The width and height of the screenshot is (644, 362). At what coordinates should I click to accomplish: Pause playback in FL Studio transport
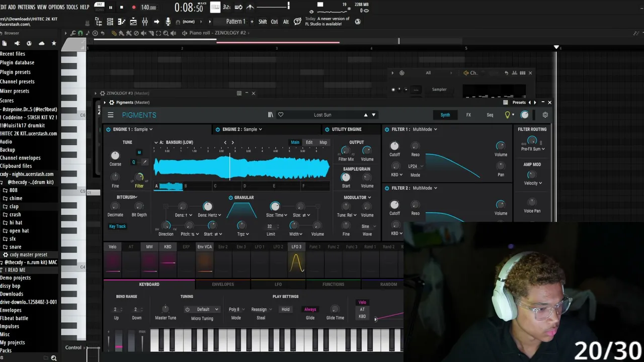pos(111,7)
